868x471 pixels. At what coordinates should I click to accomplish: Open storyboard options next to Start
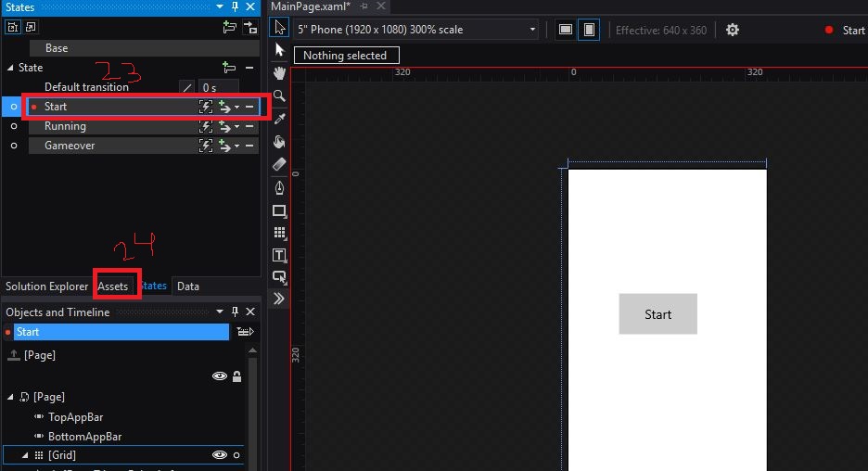(245, 332)
